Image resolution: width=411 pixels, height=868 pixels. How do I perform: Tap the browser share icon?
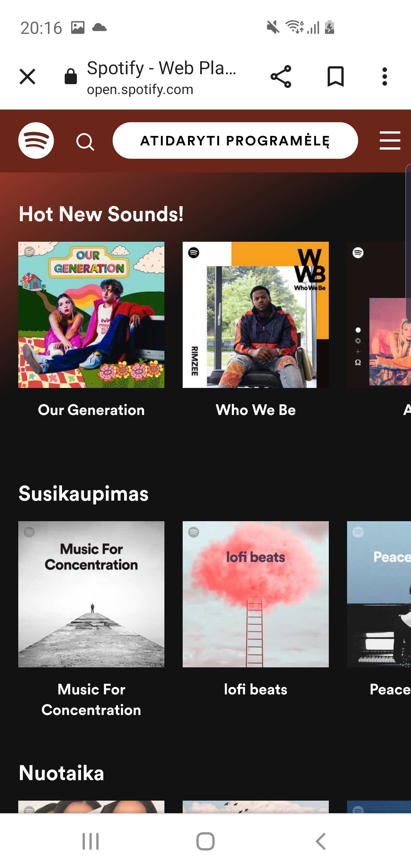pos(281,77)
